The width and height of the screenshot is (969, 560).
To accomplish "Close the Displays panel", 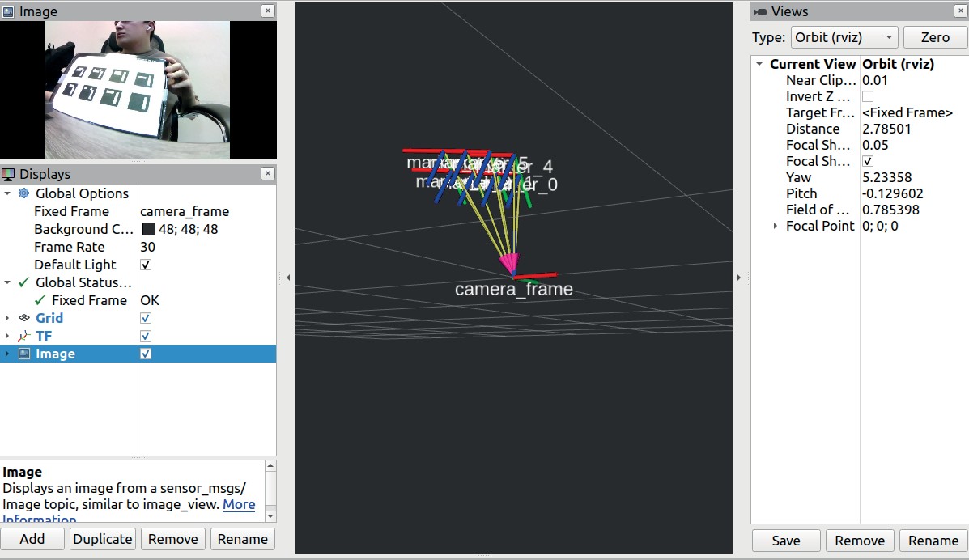I will point(268,174).
